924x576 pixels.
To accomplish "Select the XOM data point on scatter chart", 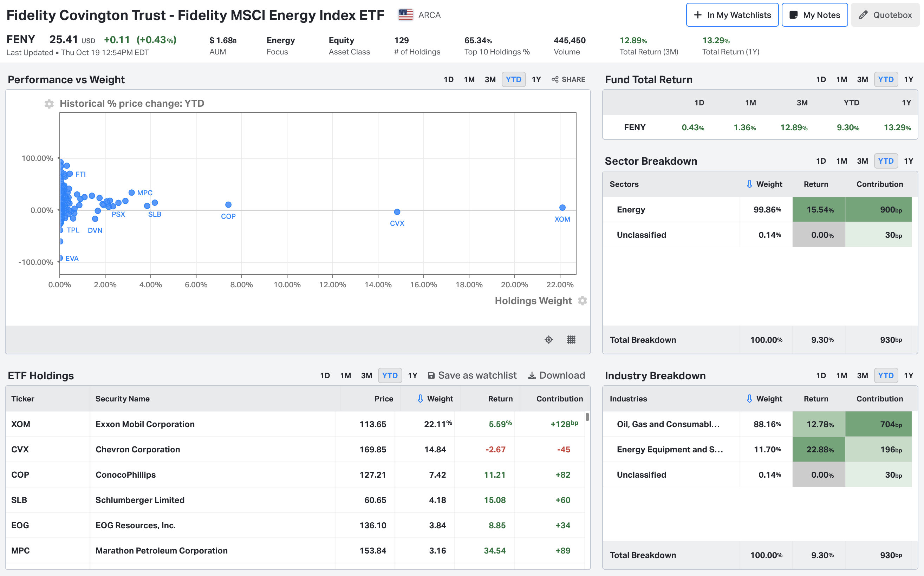I will 562,208.
